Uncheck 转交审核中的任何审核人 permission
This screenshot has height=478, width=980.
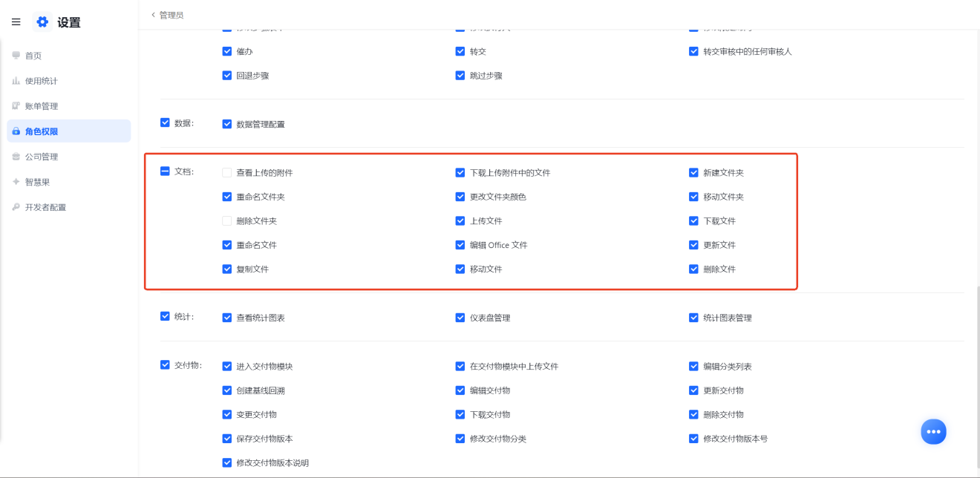[x=693, y=51]
